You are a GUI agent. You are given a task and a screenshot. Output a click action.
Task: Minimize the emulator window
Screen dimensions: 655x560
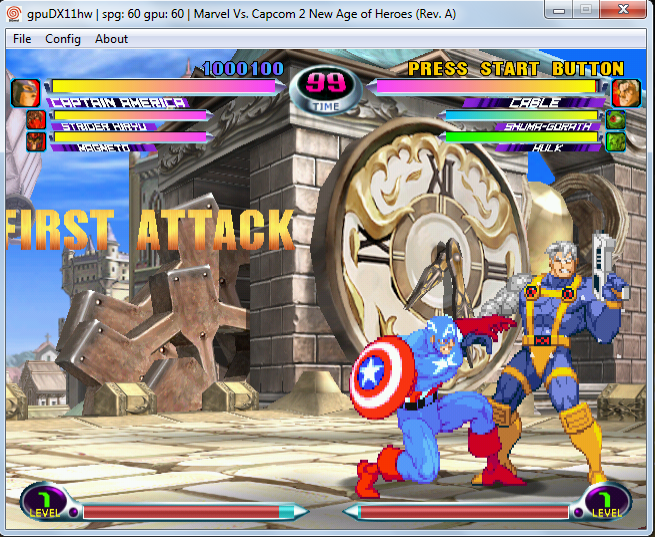click(559, 10)
